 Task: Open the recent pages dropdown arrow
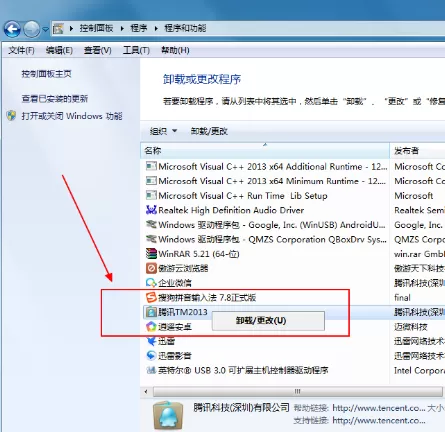tap(46, 29)
